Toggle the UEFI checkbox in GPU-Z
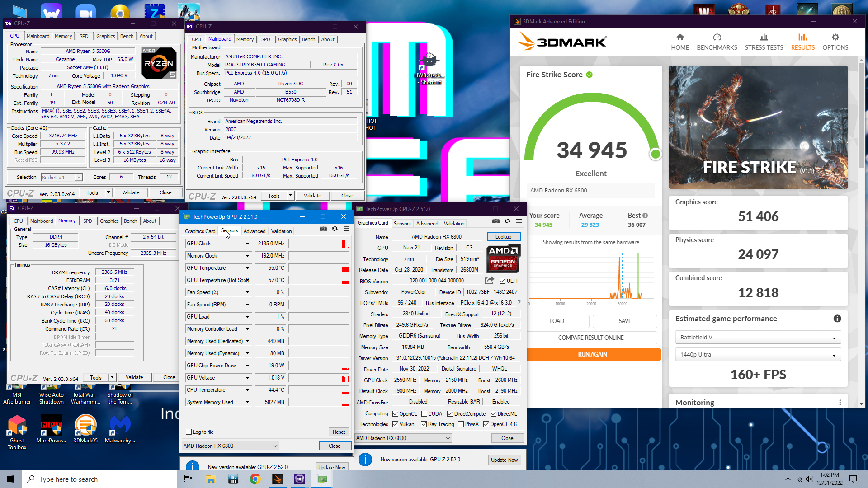Viewport: 868px width, 488px height. pyautogui.click(x=502, y=281)
